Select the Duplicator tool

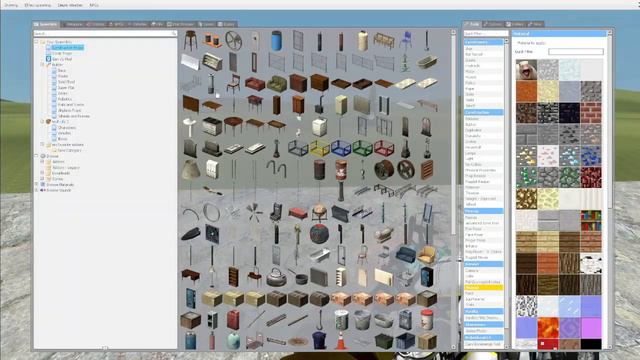(x=483, y=130)
